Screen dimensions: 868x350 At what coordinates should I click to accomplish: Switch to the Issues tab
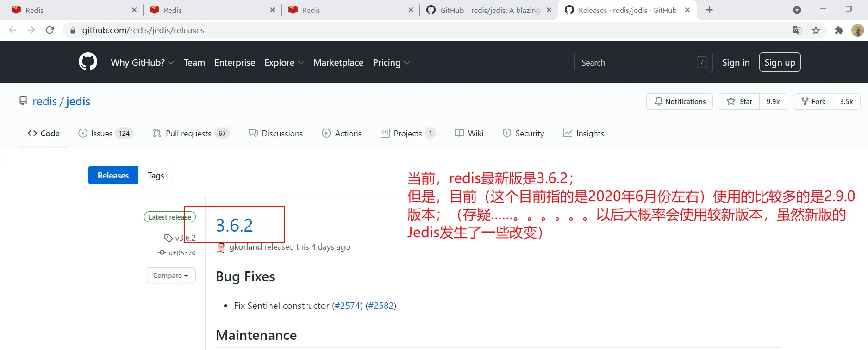[x=106, y=133]
